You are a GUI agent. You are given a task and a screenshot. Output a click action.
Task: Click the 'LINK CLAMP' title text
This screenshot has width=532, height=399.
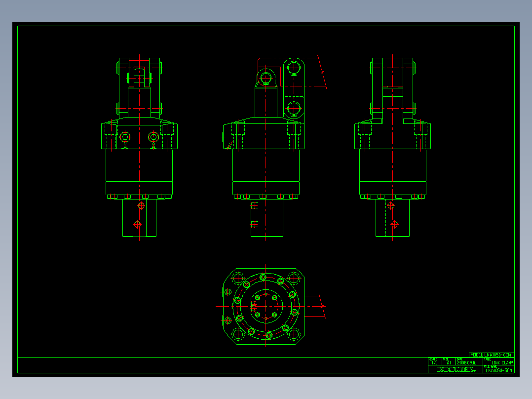click(x=502, y=362)
